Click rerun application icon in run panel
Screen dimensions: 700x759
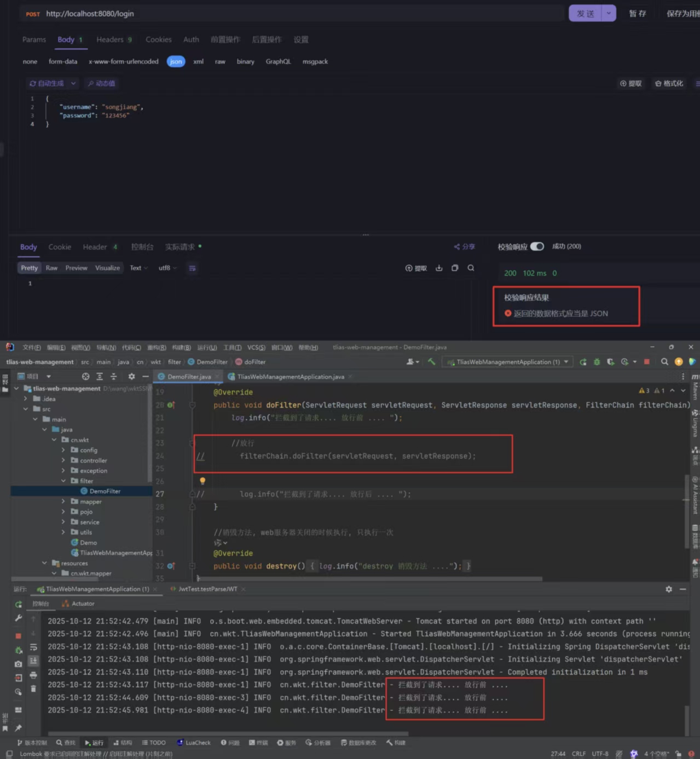click(19, 605)
